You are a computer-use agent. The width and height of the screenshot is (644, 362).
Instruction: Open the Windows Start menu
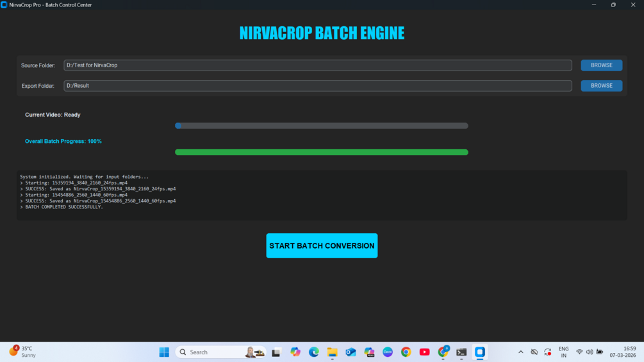[x=164, y=352]
